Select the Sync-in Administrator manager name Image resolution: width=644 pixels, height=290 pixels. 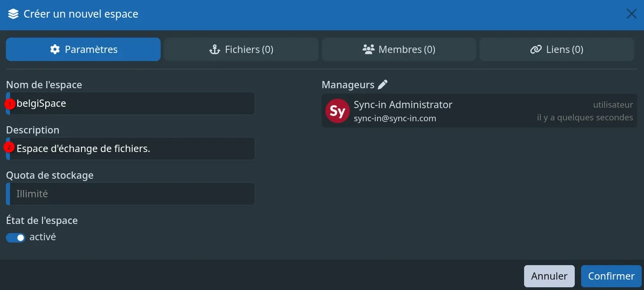click(x=403, y=105)
